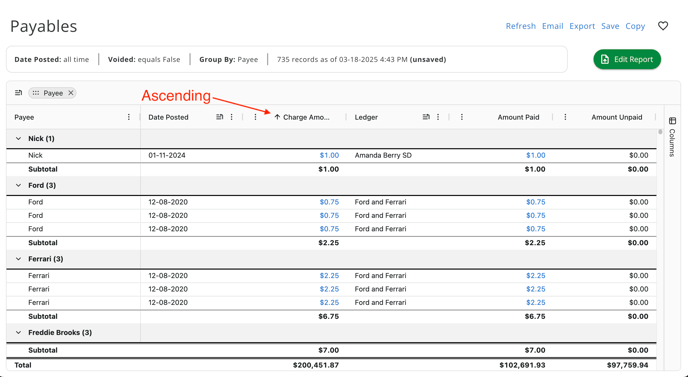Open Ledger column menu dots
The width and height of the screenshot is (688, 377).
(438, 117)
